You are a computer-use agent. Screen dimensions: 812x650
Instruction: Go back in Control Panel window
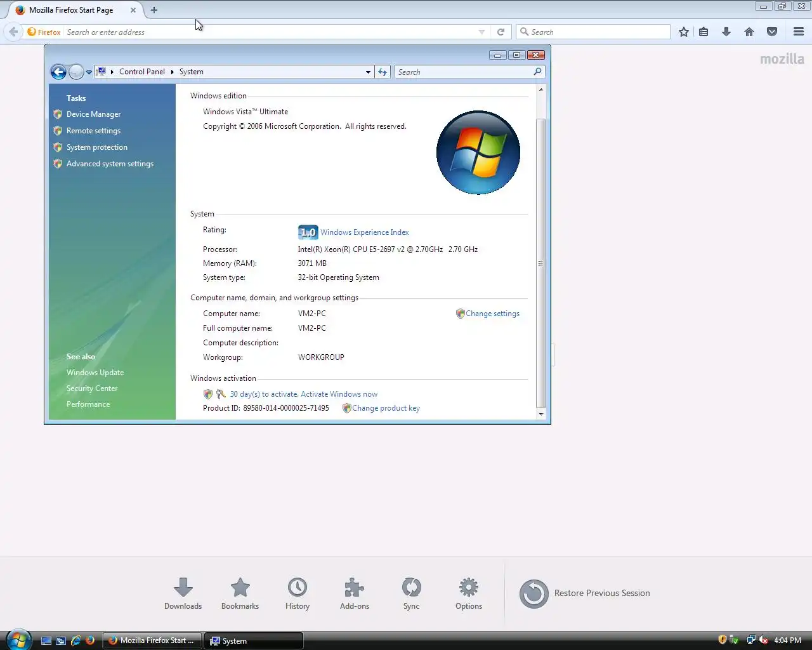click(x=58, y=72)
